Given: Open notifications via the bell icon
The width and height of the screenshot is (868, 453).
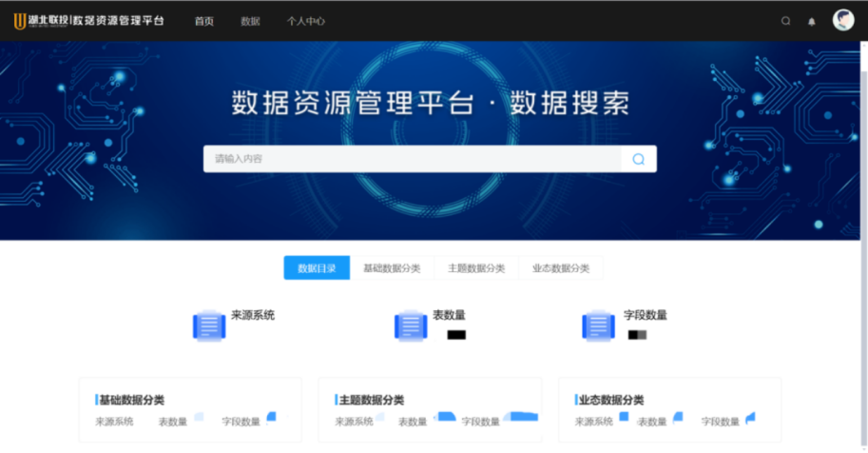Looking at the screenshot, I should [812, 21].
